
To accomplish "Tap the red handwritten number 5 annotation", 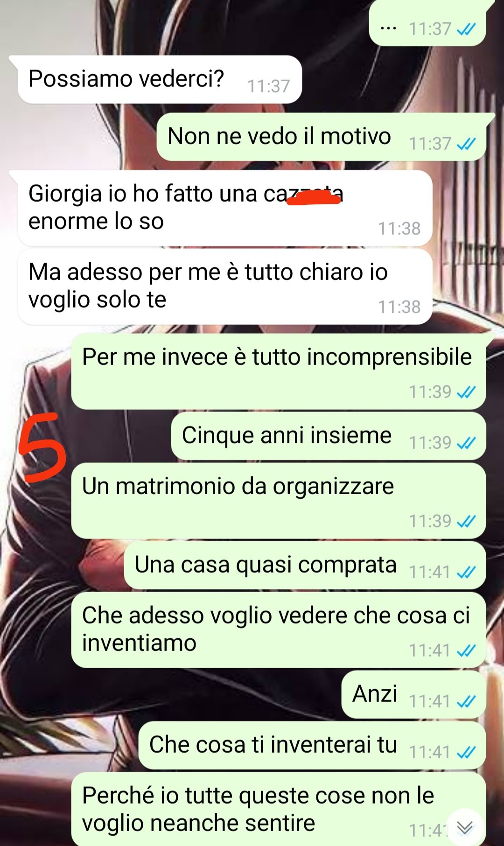I will (x=41, y=447).
